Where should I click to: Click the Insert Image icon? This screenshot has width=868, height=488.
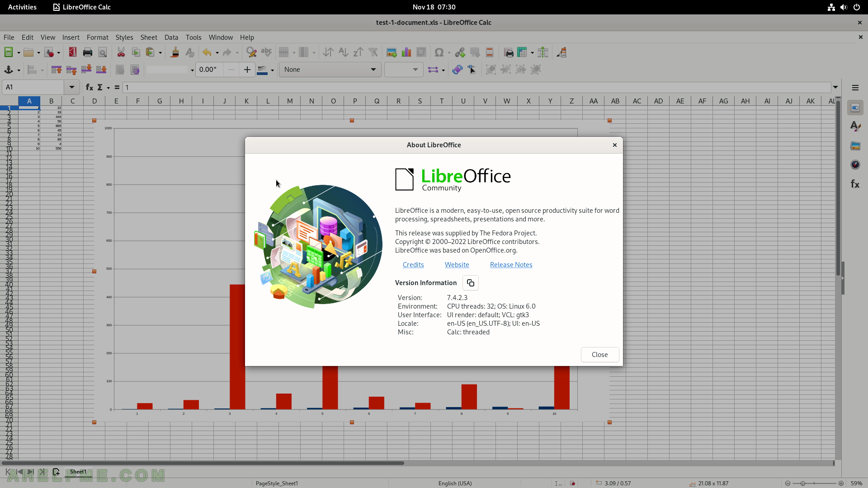(x=392, y=52)
